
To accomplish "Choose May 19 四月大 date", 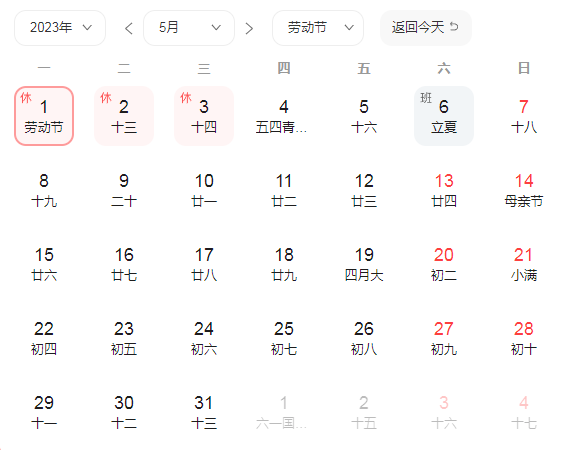I will (364, 264).
